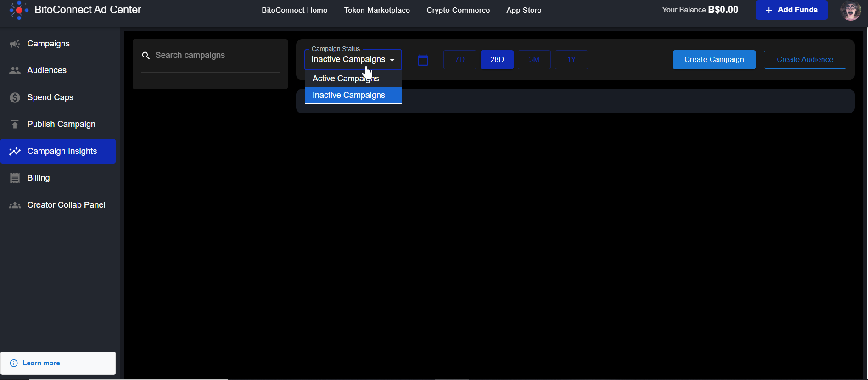Open the user profile avatar

coord(850,10)
